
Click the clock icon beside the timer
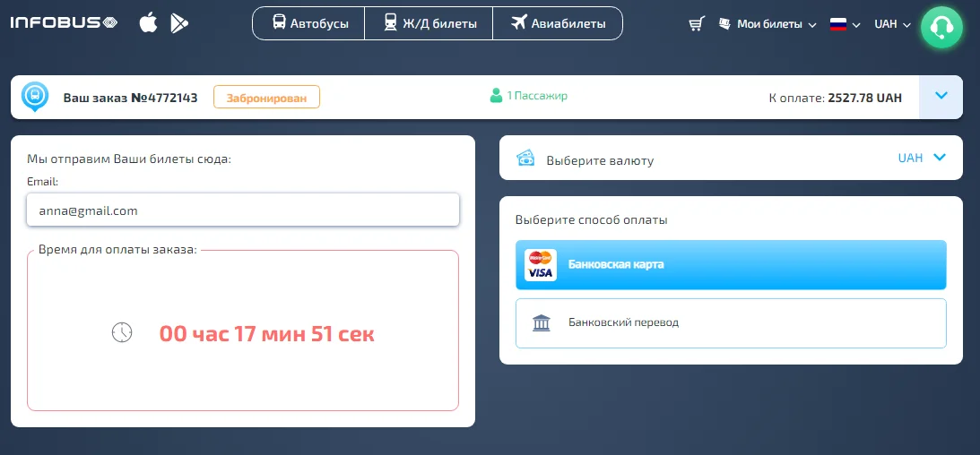point(122,333)
